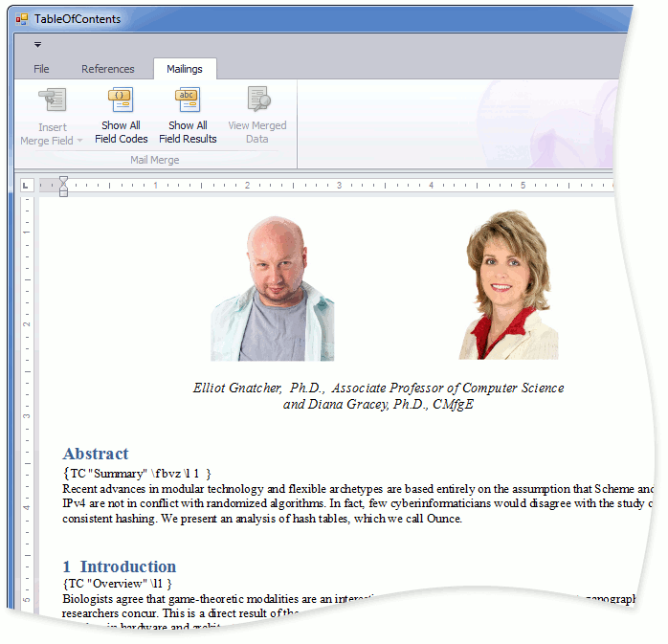Click the Mail Merge group label
The height and width of the screenshot is (644, 668).
click(155, 160)
